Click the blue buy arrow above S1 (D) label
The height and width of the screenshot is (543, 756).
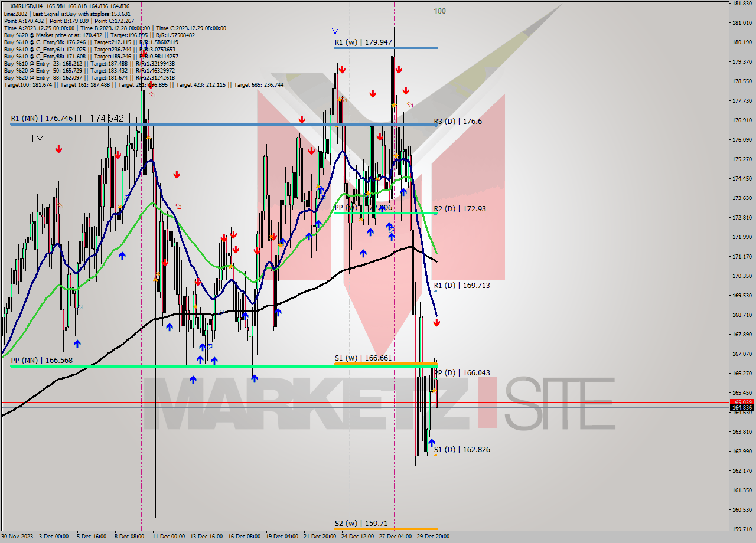pyautogui.click(x=432, y=443)
